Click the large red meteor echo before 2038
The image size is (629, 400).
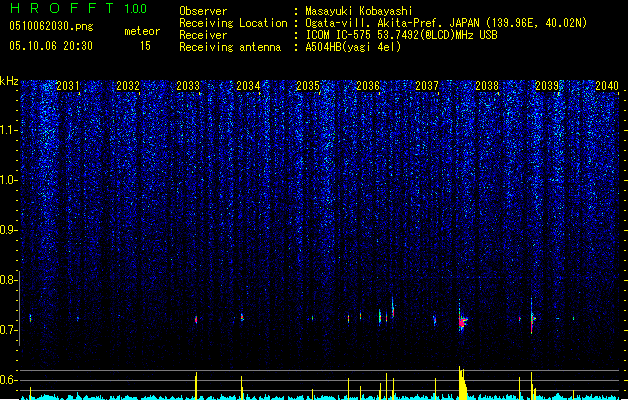(463, 321)
